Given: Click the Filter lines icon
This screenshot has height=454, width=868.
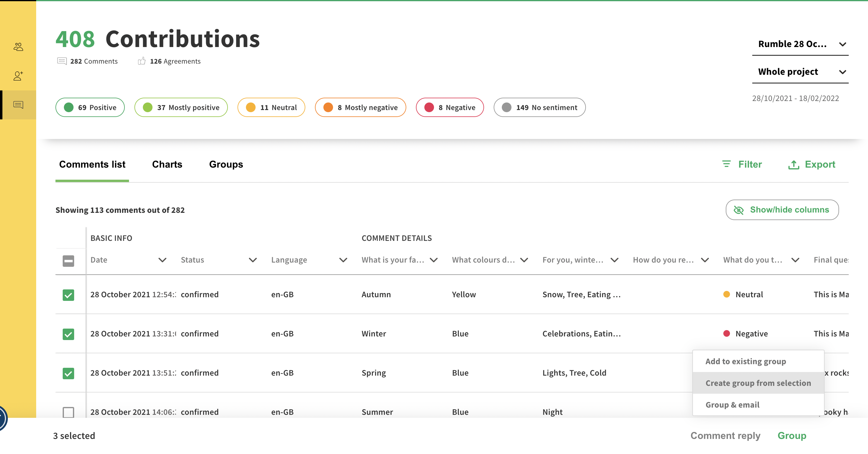Looking at the screenshot, I should click(726, 164).
